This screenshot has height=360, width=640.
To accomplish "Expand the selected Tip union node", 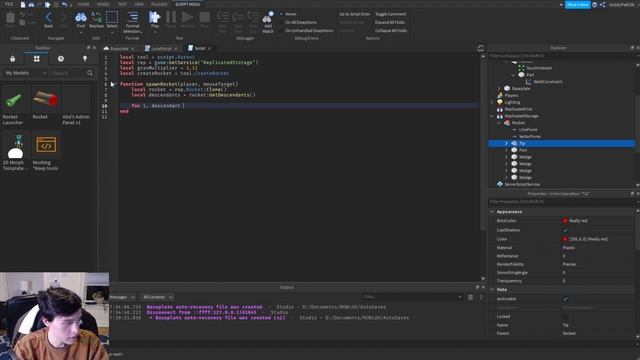I will click(506, 144).
